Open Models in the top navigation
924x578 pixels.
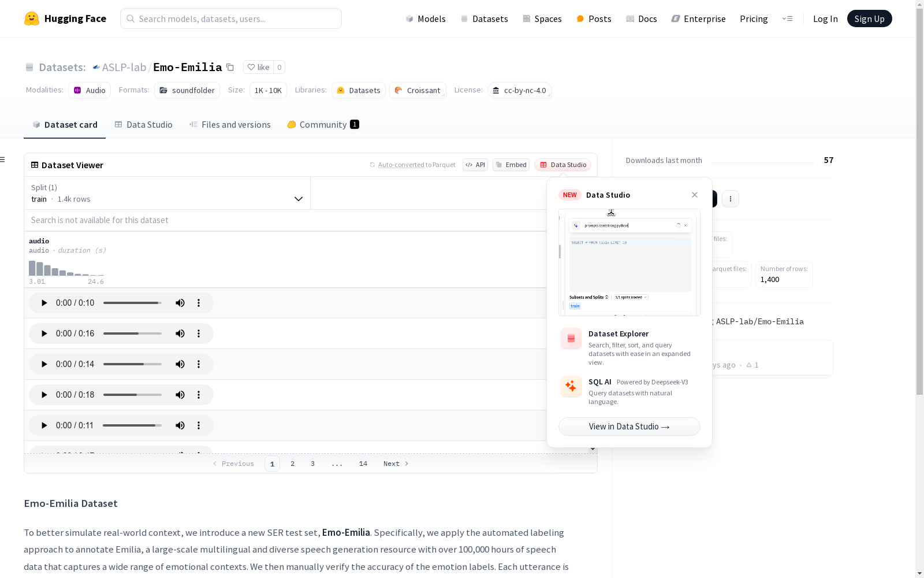pyautogui.click(x=426, y=18)
